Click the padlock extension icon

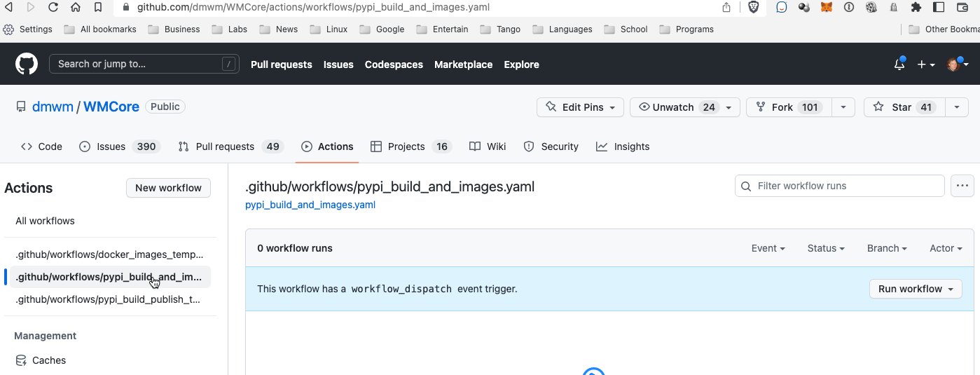(894, 7)
